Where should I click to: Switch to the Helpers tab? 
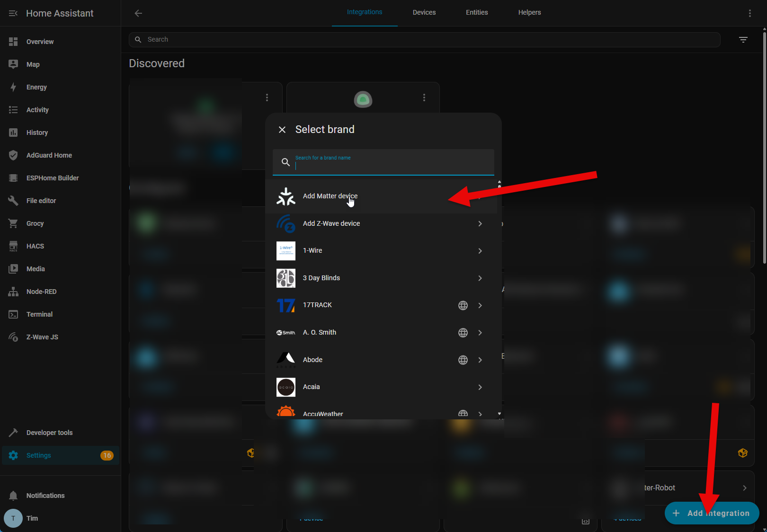(529, 12)
